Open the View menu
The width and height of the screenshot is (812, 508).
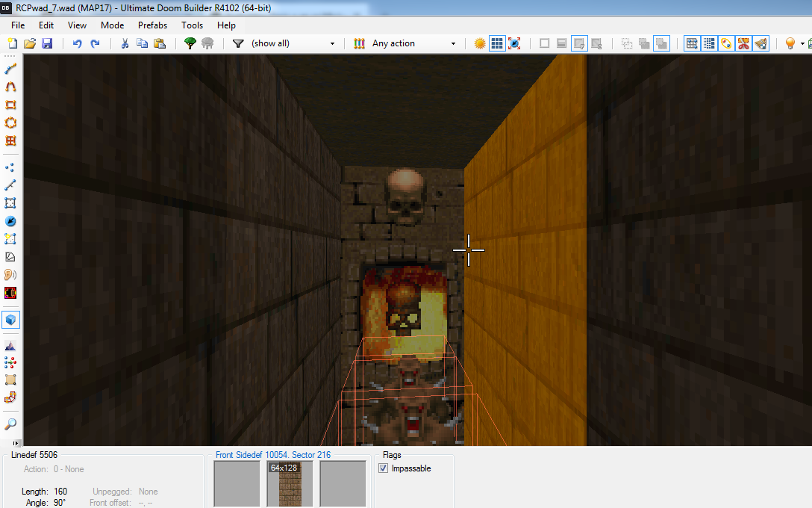(77, 25)
